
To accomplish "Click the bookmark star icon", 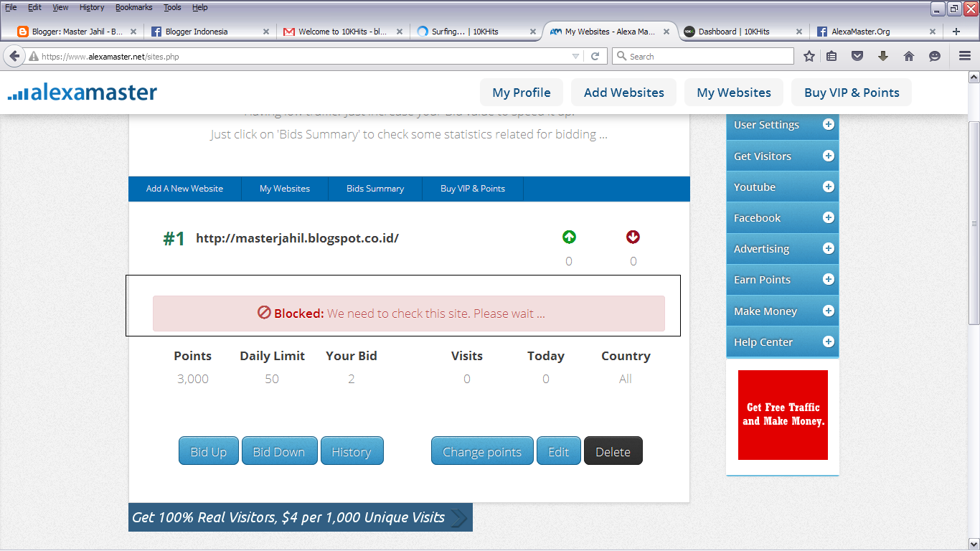I will [x=809, y=56].
